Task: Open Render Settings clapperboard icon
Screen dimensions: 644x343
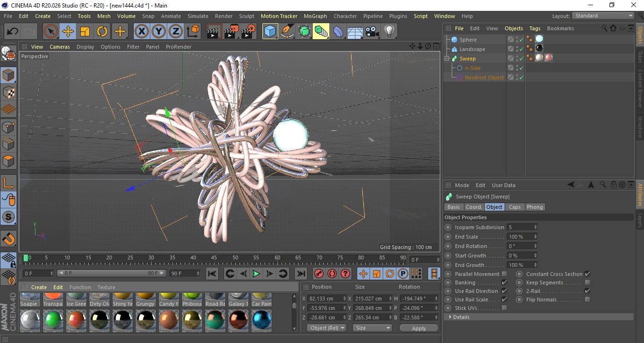Action: coord(249,32)
